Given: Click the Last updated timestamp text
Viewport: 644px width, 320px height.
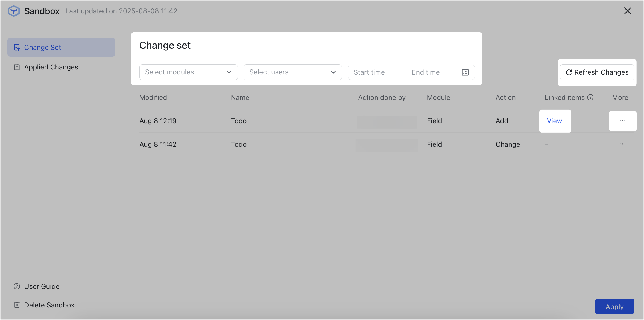Looking at the screenshot, I should pos(121,11).
